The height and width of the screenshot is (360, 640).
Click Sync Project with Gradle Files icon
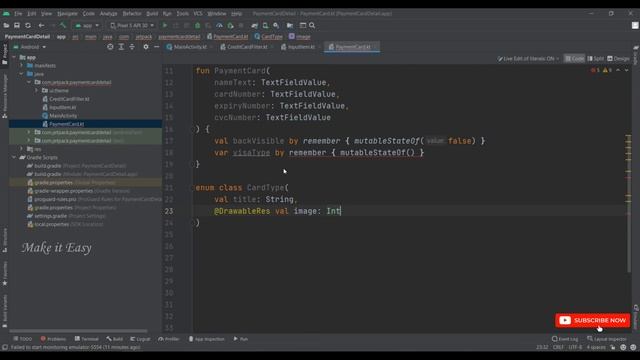coord(255,25)
